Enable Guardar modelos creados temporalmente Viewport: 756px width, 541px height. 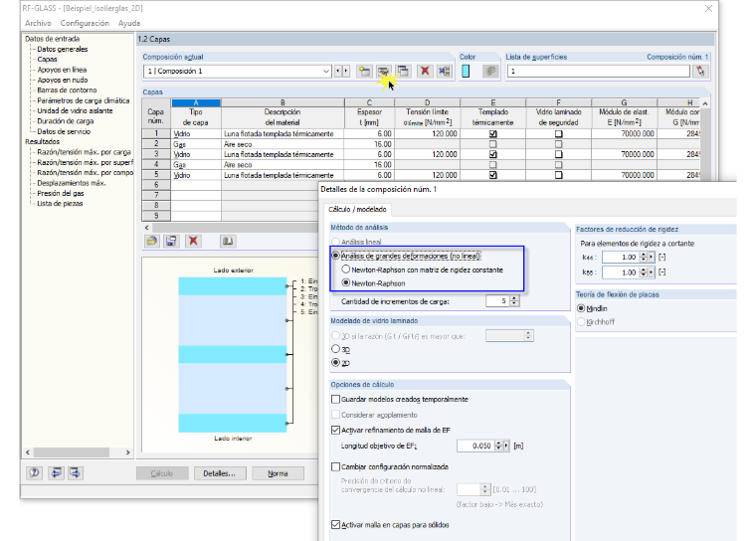335,399
